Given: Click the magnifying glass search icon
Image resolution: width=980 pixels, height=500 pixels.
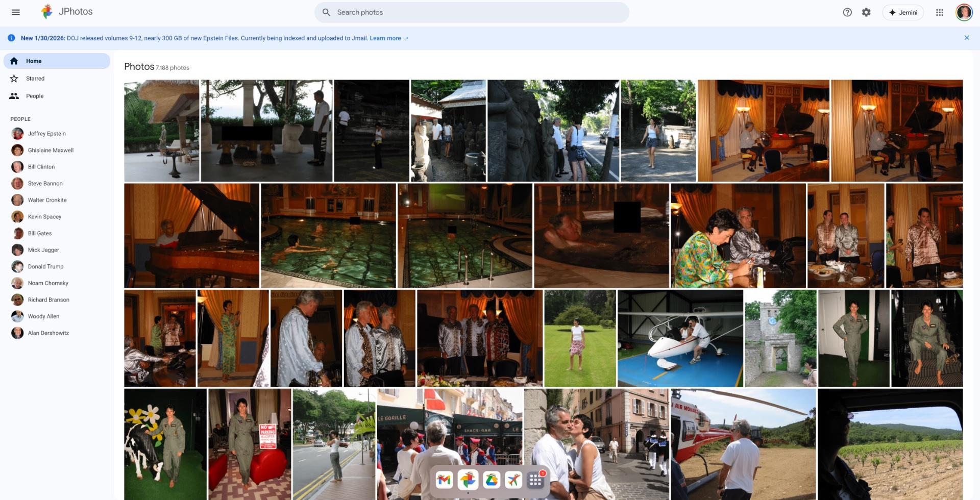Looking at the screenshot, I should click(327, 12).
